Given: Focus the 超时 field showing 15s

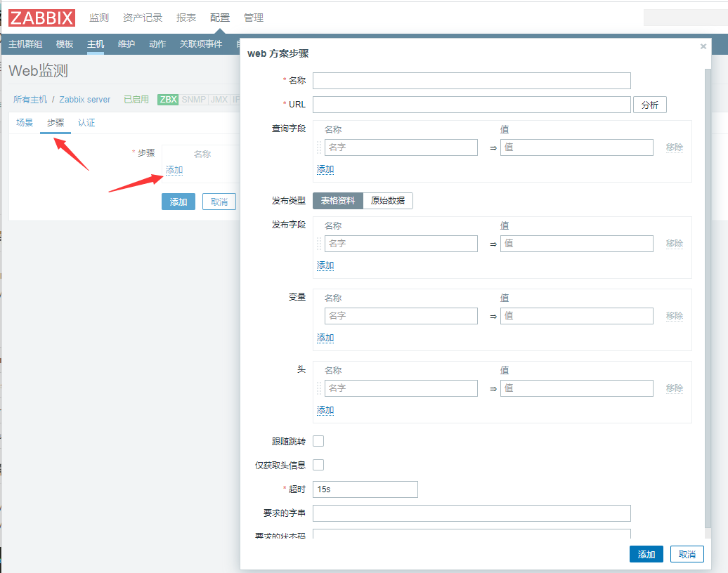Looking at the screenshot, I should pyautogui.click(x=365, y=489).
